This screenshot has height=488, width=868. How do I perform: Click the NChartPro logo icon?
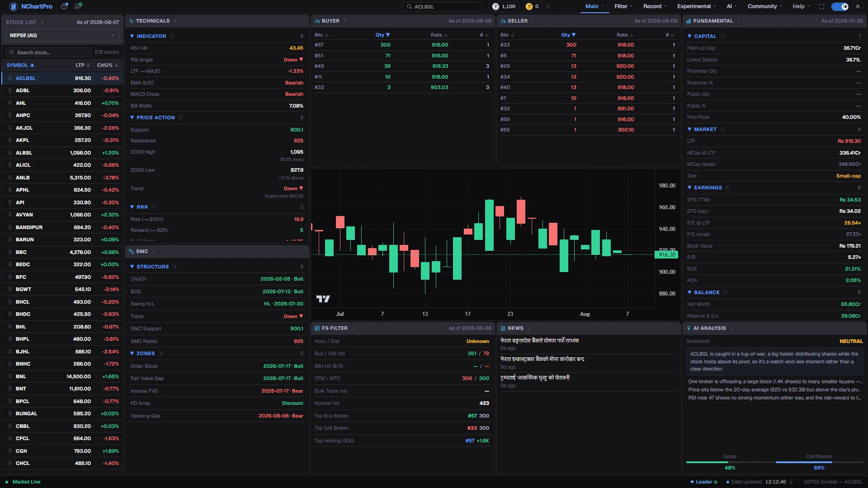[x=13, y=6]
